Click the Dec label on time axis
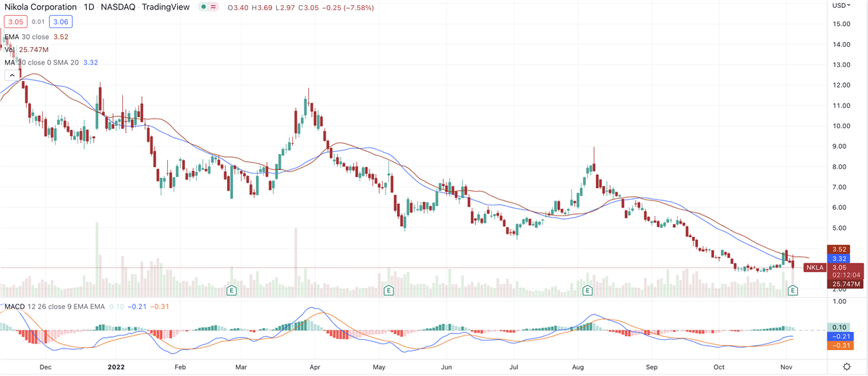This screenshot has width=868, height=376. click(x=46, y=367)
